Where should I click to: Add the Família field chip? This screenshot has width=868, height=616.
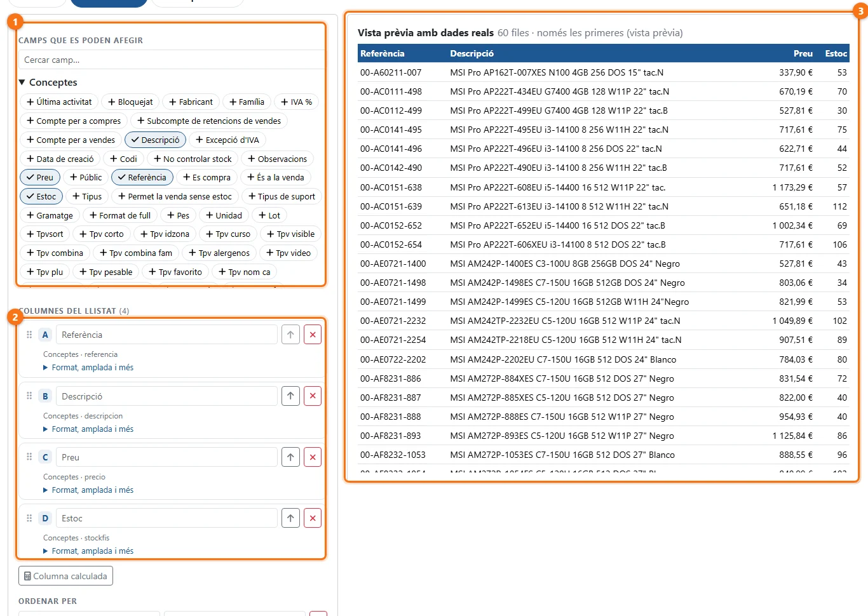pos(247,102)
